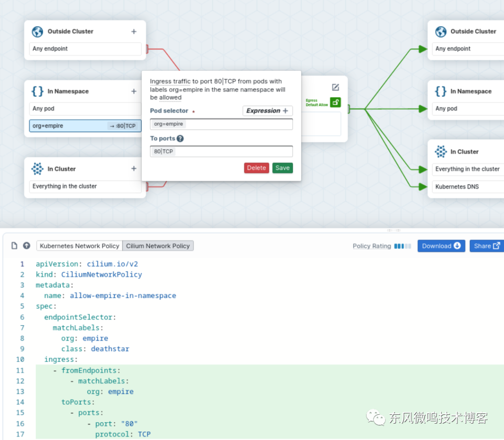Open the To ports help icon
504x440 pixels.
pos(180,139)
